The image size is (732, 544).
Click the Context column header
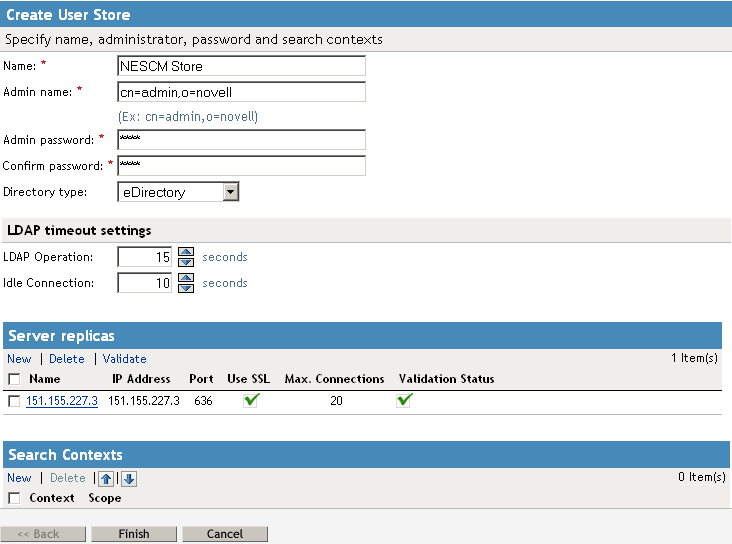click(x=52, y=498)
